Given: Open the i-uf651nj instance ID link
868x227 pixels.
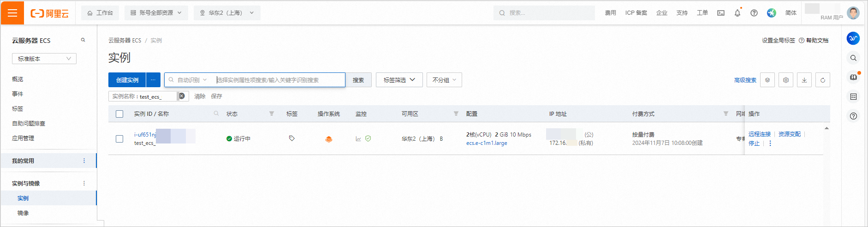Looking at the screenshot, I should click(145, 134).
